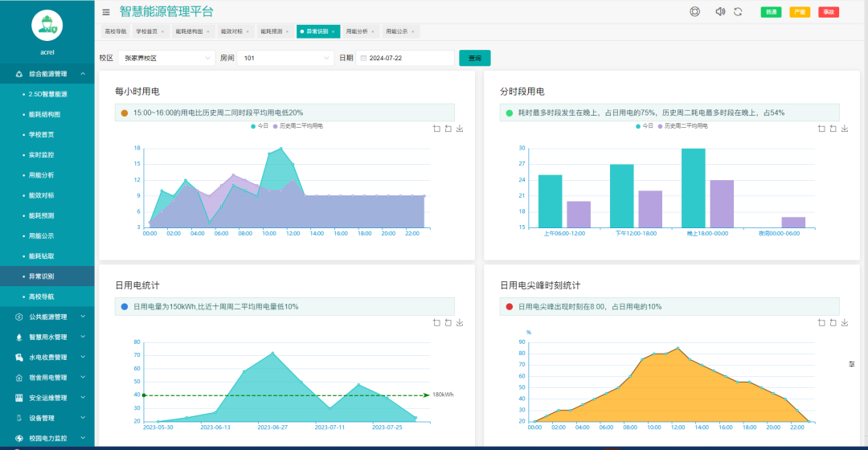Click zoom-reset icon on 分时段用电 chart

point(833,129)
